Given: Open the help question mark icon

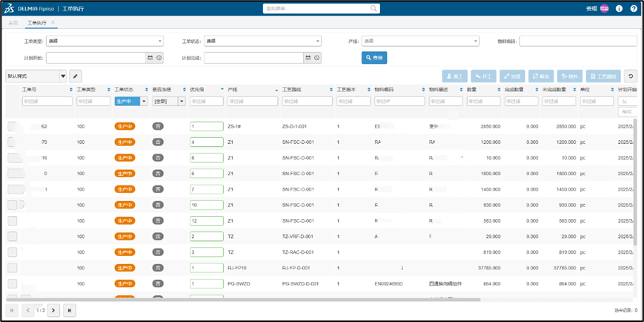Looking at the screenshot, I should pos(634,9).
